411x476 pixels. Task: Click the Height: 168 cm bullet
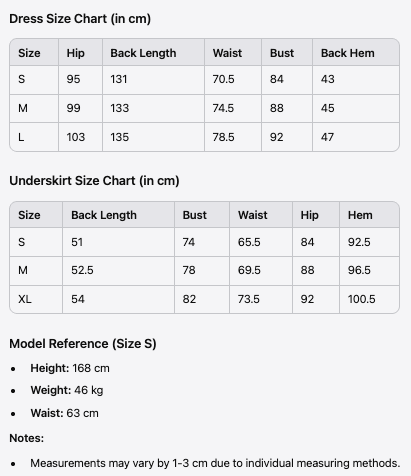click(70, 368)
